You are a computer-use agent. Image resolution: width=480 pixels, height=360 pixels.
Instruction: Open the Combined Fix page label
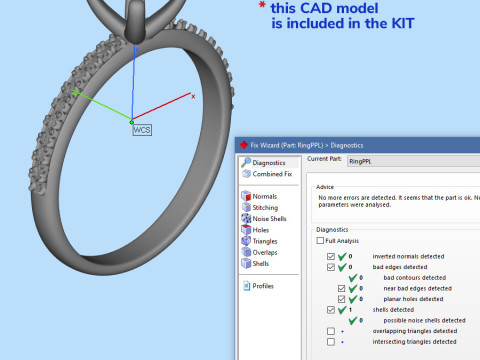272,174
